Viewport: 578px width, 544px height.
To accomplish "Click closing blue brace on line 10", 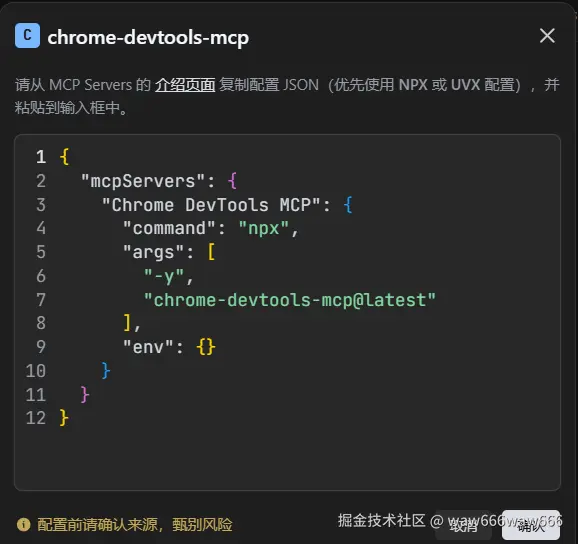I will coord(106,371).
